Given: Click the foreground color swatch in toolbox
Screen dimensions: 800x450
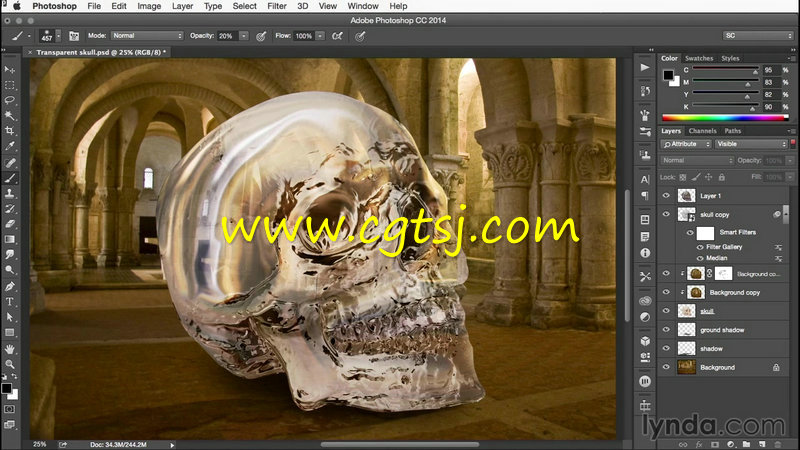Looking at the screenshot, I should click(6, 388).
